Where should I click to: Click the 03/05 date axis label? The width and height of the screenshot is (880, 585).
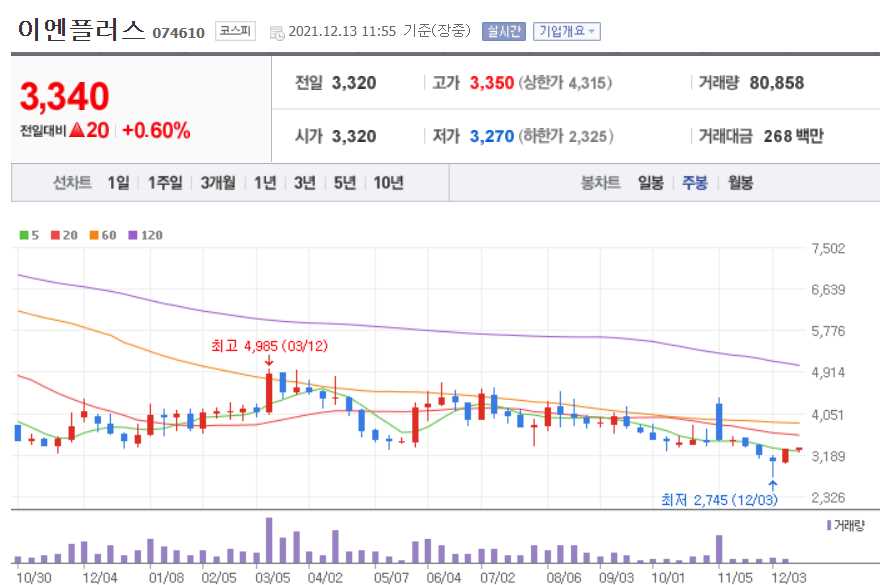point(273,577)
